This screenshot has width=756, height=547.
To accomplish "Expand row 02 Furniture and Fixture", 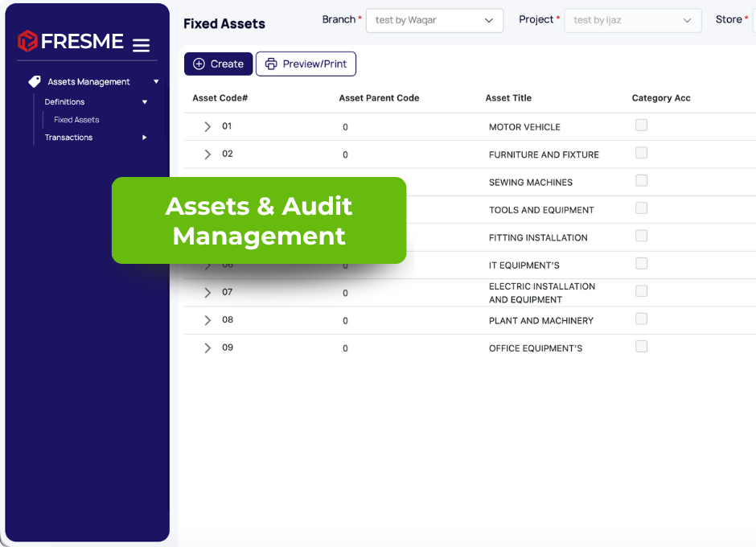I will [x=207, y=154].
